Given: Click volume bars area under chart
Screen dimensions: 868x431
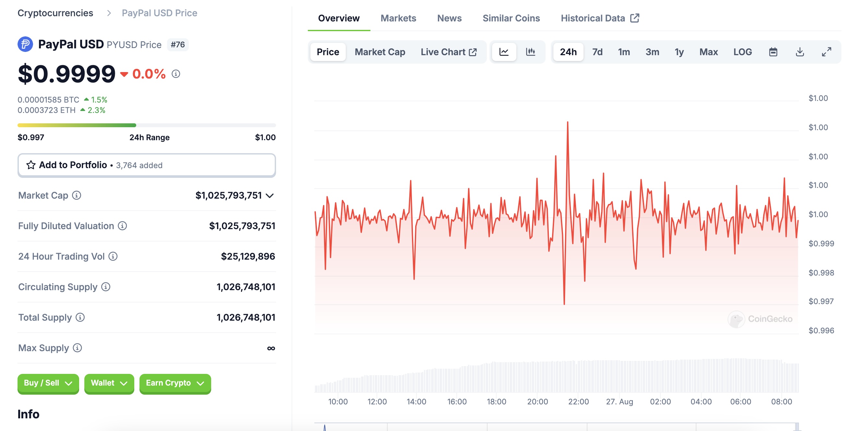Looking at the screenshot, I should (x=556, y=376).
